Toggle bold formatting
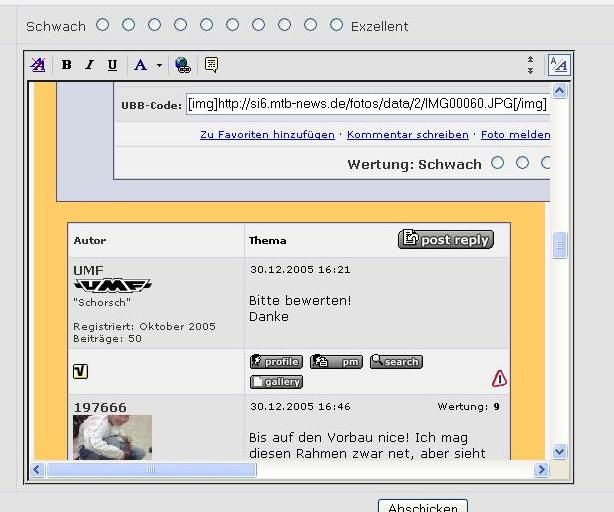The width and height of the screenshot is (614, 512). pos(67,65)
